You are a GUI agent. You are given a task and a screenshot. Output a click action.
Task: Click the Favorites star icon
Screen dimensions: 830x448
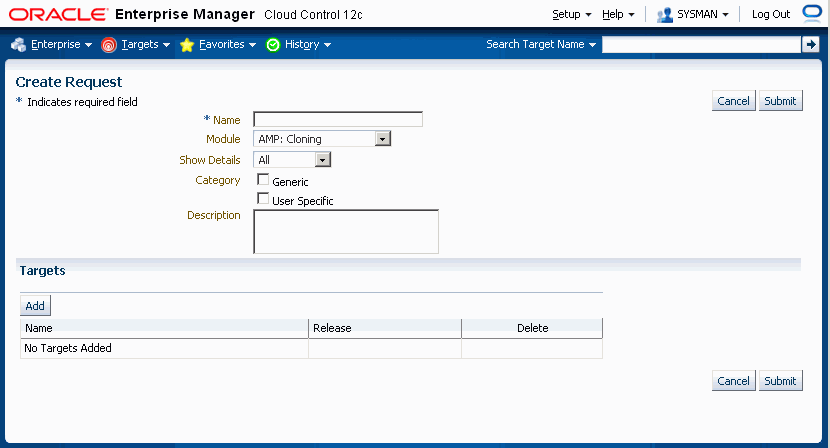pos(187,45)
